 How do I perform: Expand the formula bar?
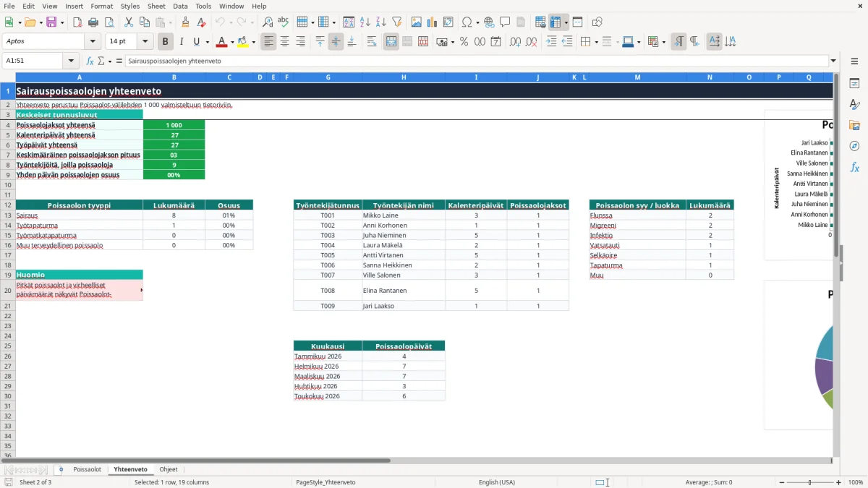click(833, 61)
